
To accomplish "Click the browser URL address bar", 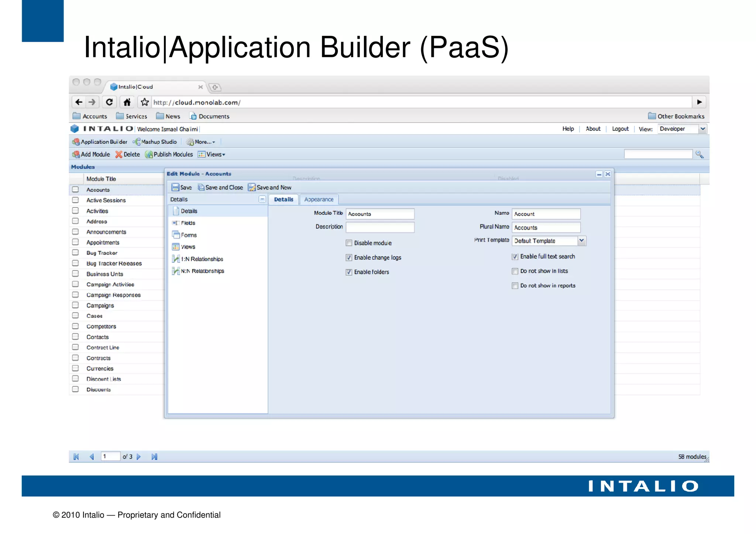I will [421, 102].
